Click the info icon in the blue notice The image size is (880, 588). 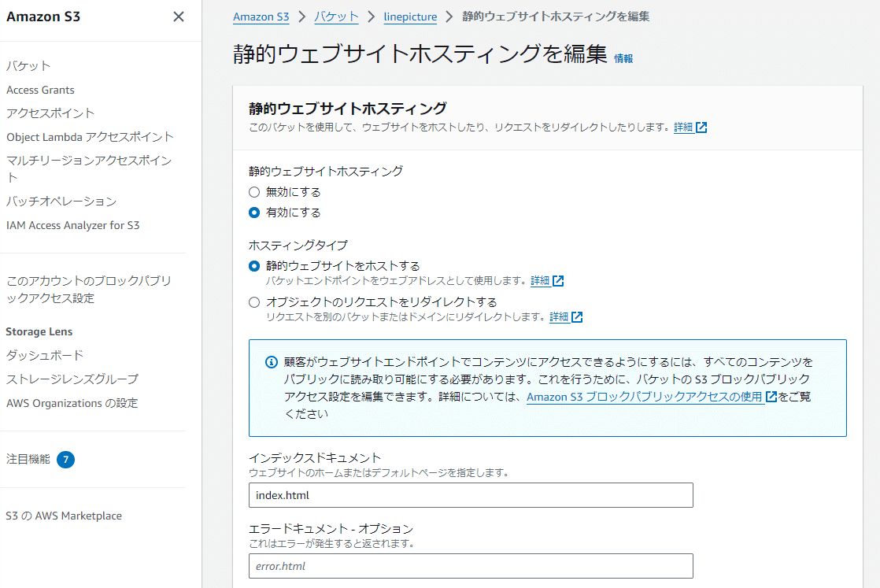[x=271, y=362]
